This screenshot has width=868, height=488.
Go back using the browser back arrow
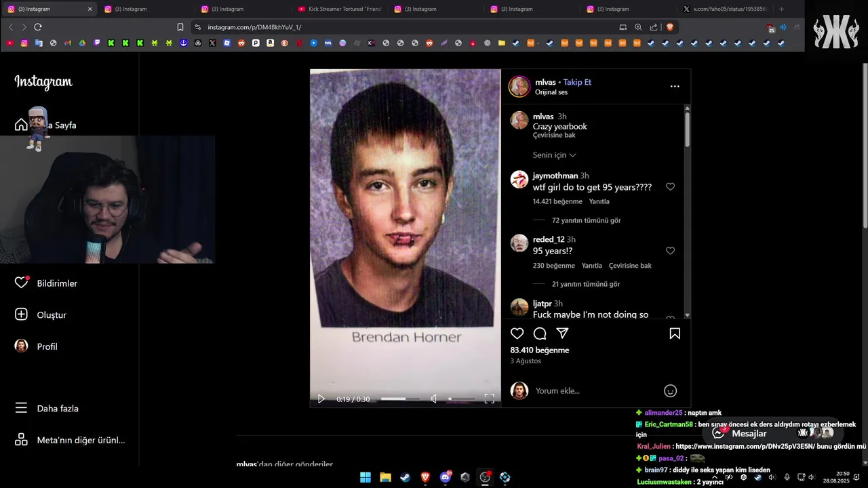11,27
